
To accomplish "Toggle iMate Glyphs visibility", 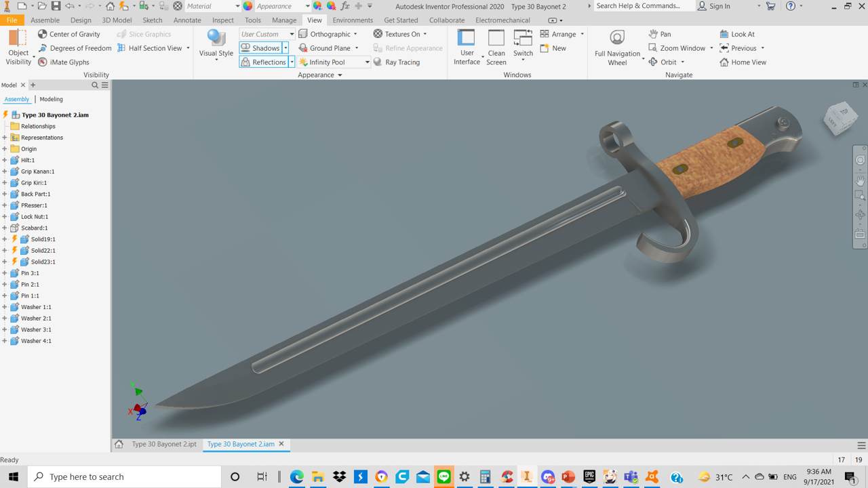I will click(63, 62).
